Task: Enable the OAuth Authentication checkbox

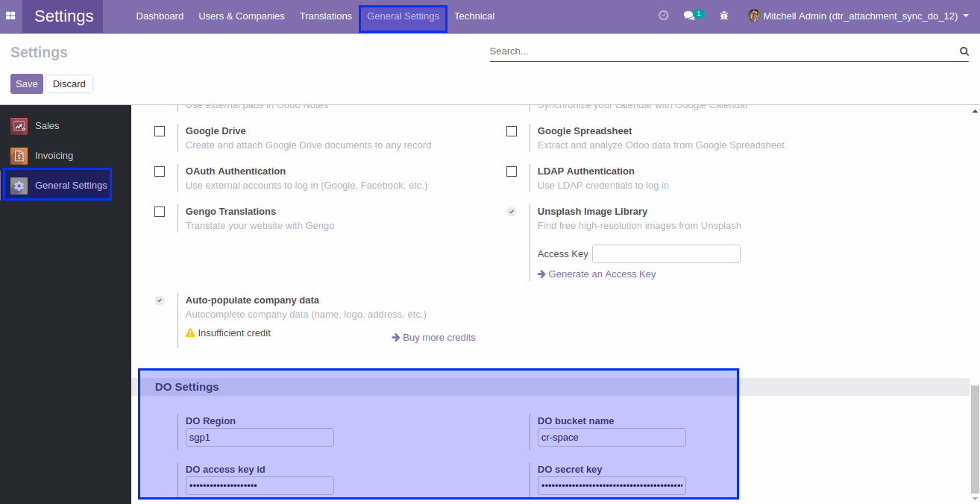Action: tap(160, 171)
